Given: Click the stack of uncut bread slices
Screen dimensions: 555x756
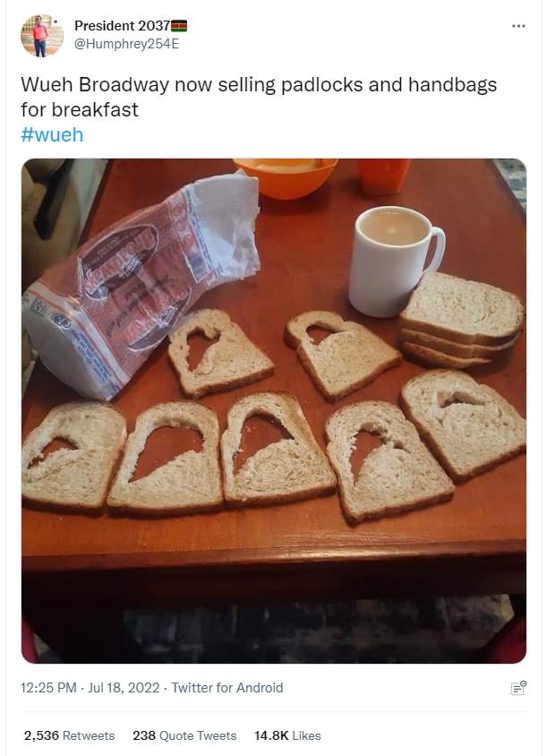Looking at the screenshot, I should 461,321.
